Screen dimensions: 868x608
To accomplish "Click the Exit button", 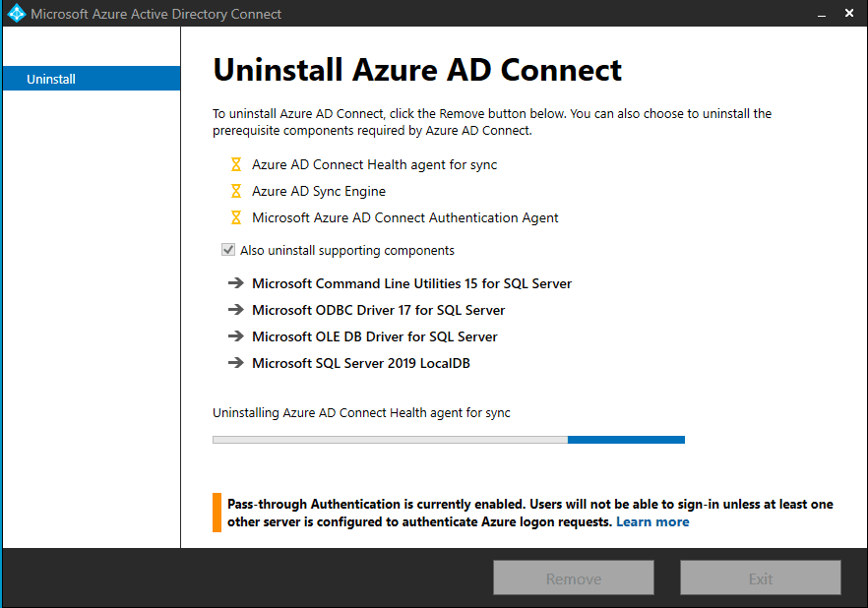I will (x=761, y=578).
